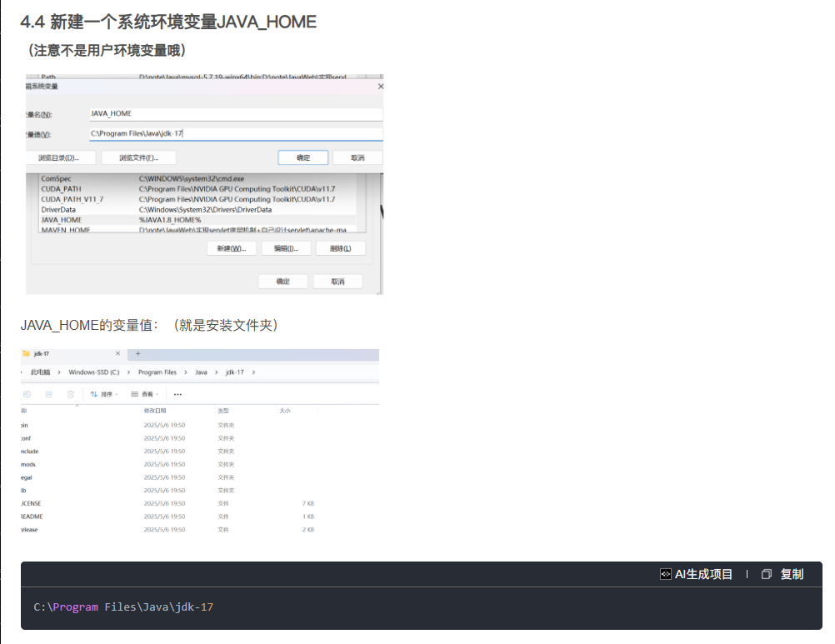Viewport: 835px width, 644px height.
Task: Open a new Explorer tab with the plus
Action: click(x=137, y=353)
